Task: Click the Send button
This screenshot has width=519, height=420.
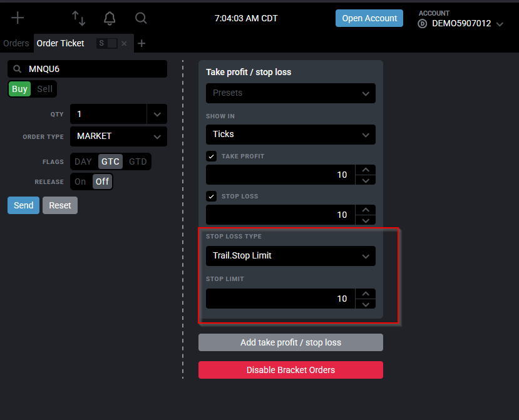Action: 24,205
